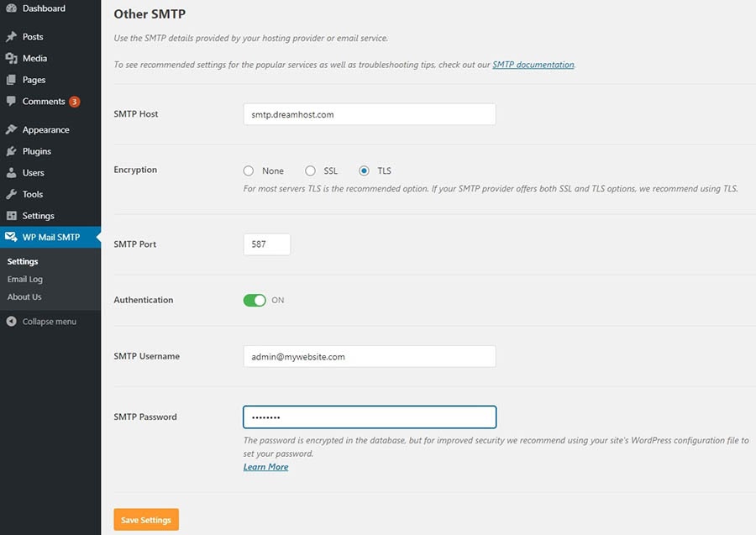The image size is (756, 535).
Task: Click the Pages document icon
Action: point(11,80)
